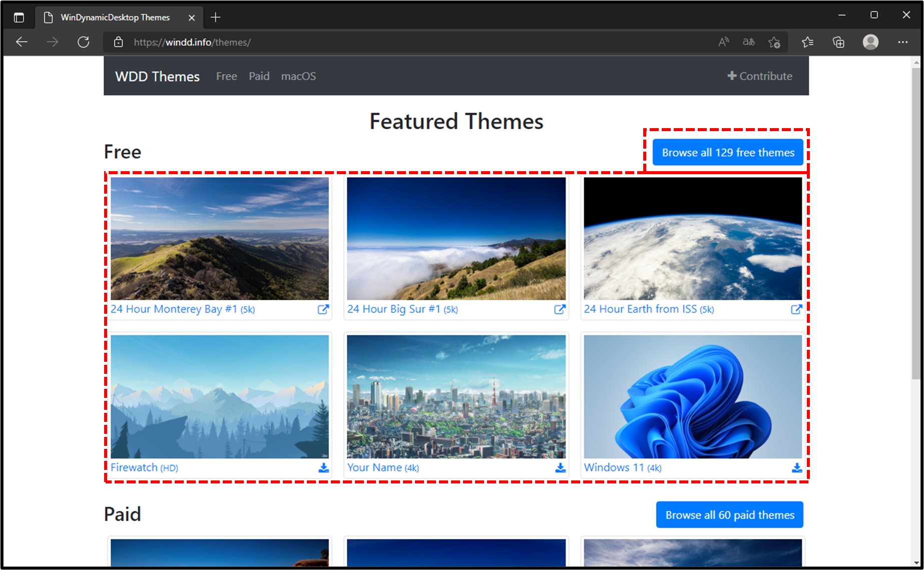View site information lock icon

[x=118, y=42]
